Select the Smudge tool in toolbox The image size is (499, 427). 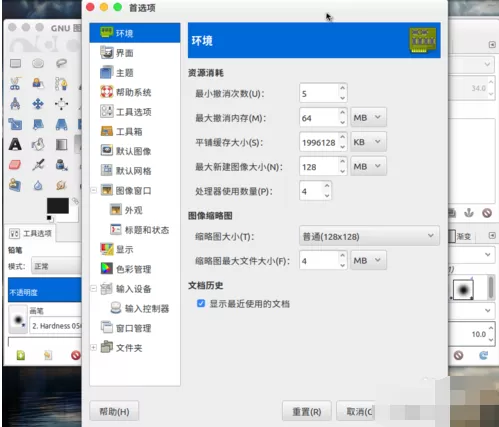point(61,185)
